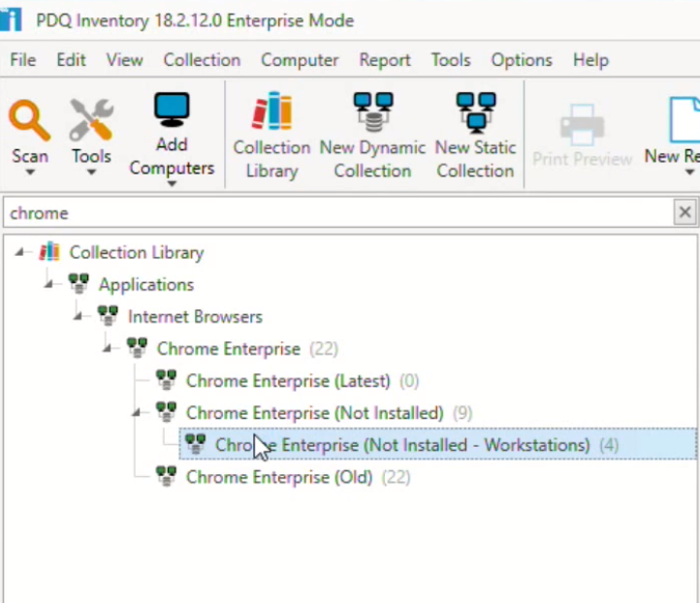Click Chrome Enterprise (Not Installed) (9) icon
Image resolution: width=700 pixels, height=603 pixels.
pos(166,412)
